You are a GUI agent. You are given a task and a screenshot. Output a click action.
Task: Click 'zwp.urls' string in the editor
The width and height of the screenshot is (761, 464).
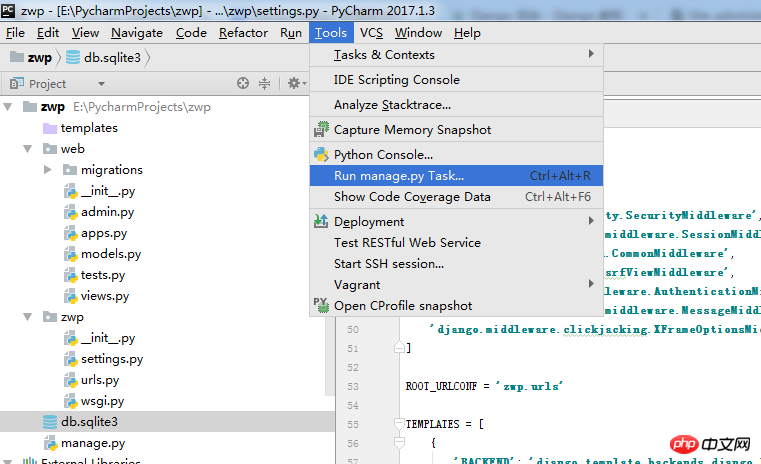click(x=529, y=386)
